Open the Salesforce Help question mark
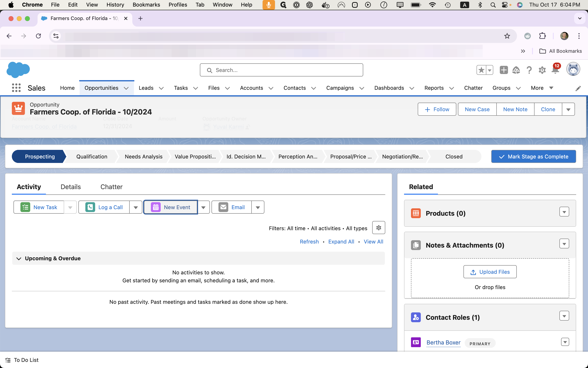Image resolution: width=588 pixels, height=368 pixels. (x=529, y=70)
